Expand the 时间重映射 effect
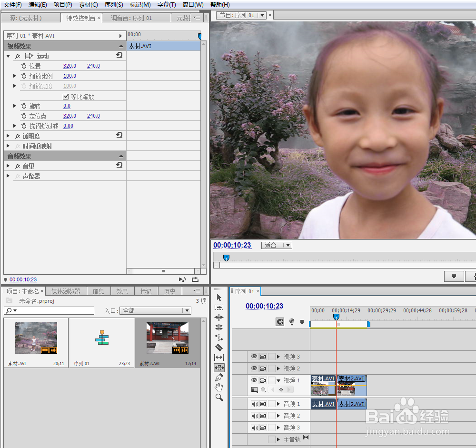This screenshot has height=448, width=476. [8, 146]
